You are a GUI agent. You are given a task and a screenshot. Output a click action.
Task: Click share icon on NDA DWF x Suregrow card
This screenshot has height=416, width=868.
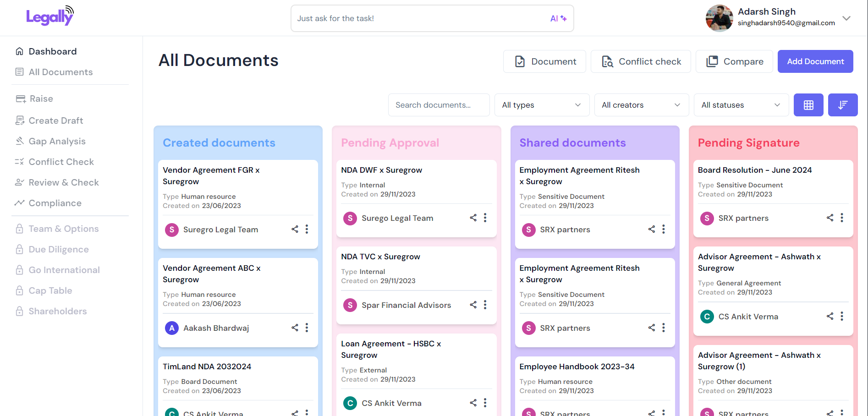coord(473,218)
